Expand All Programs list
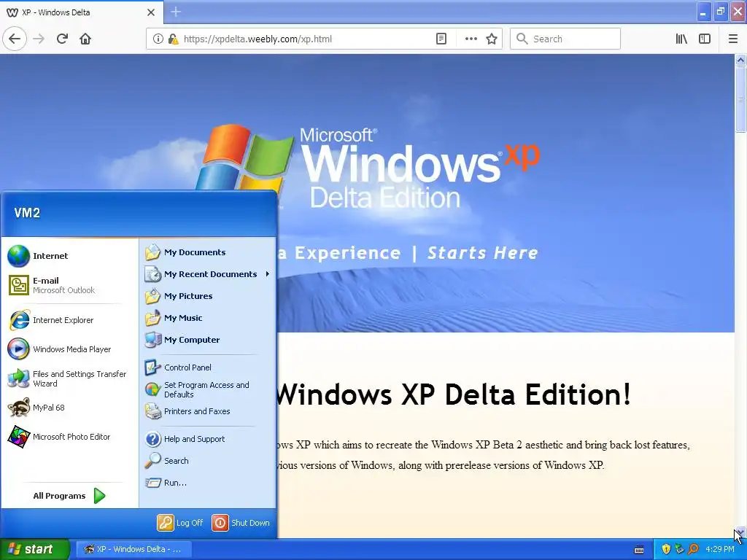 pos(69,496)
